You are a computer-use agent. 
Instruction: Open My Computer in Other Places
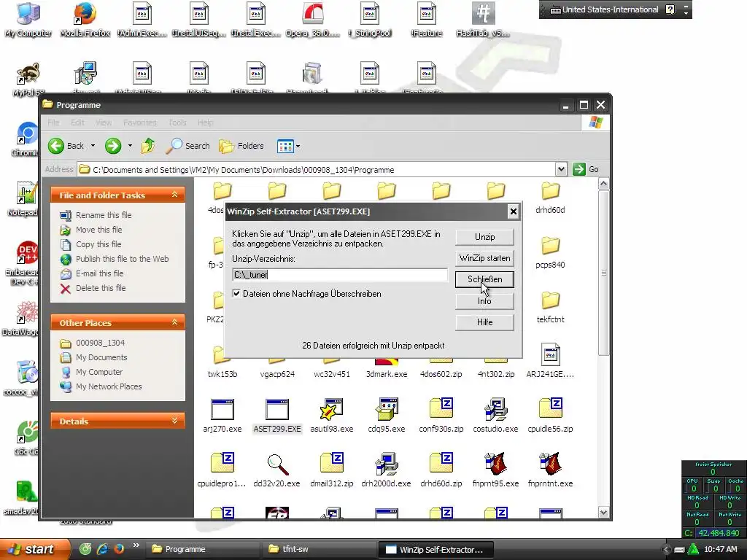[99, 372]
